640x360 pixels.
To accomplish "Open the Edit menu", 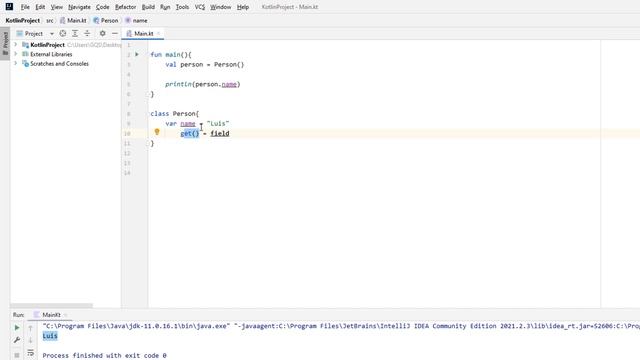I will (40, 7).
